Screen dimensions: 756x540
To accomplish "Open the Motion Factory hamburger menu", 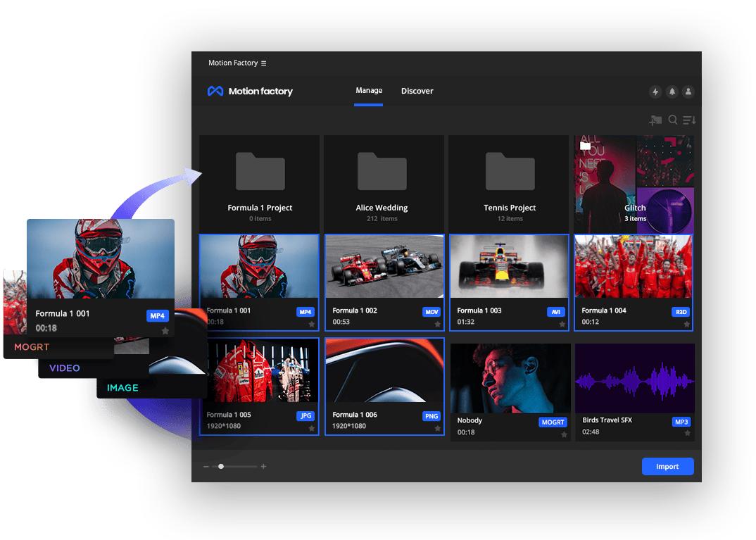I will pyautogui.click(x=263, y=63).
